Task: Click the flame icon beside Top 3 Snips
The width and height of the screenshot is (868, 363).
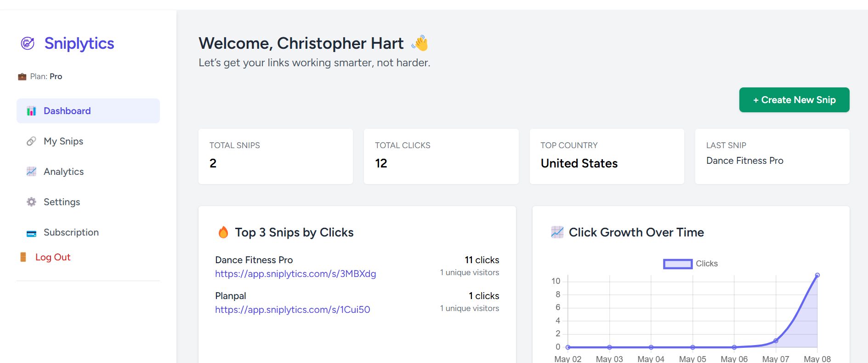Action: click(223, 232)
